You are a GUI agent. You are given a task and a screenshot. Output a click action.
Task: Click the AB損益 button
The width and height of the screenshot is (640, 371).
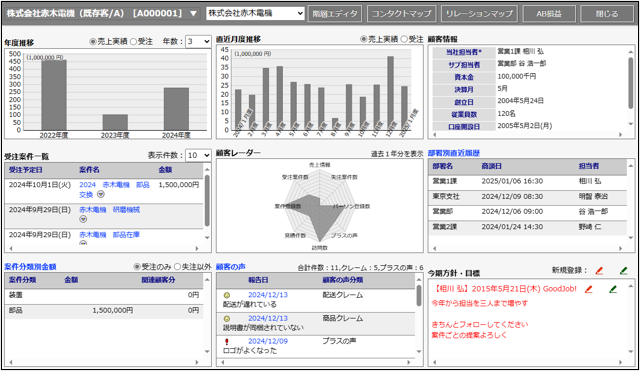[549, 13]
